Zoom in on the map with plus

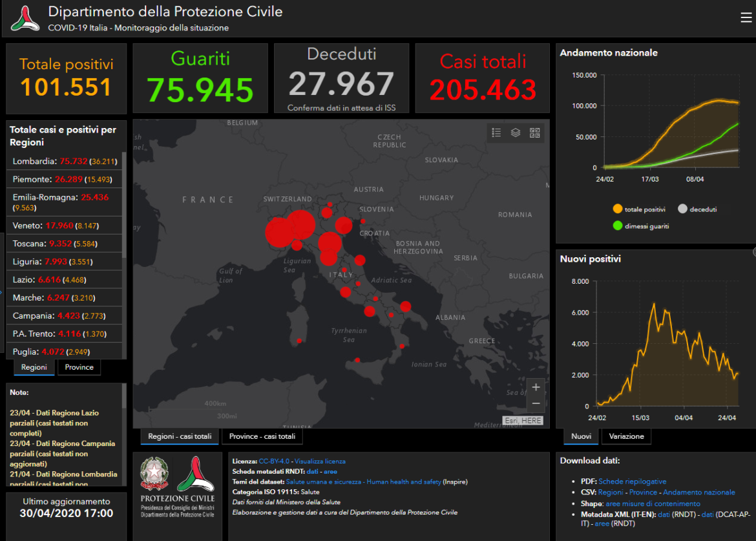(536, 387)
